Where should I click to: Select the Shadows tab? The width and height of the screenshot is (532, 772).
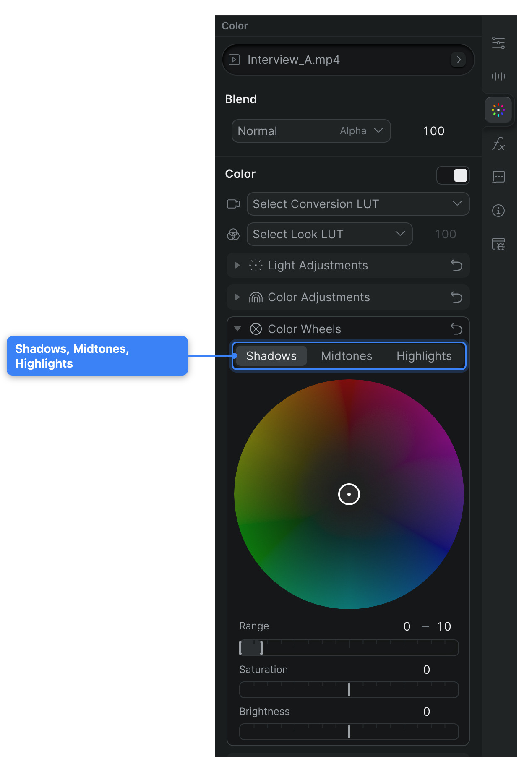[x=271, y=356]
